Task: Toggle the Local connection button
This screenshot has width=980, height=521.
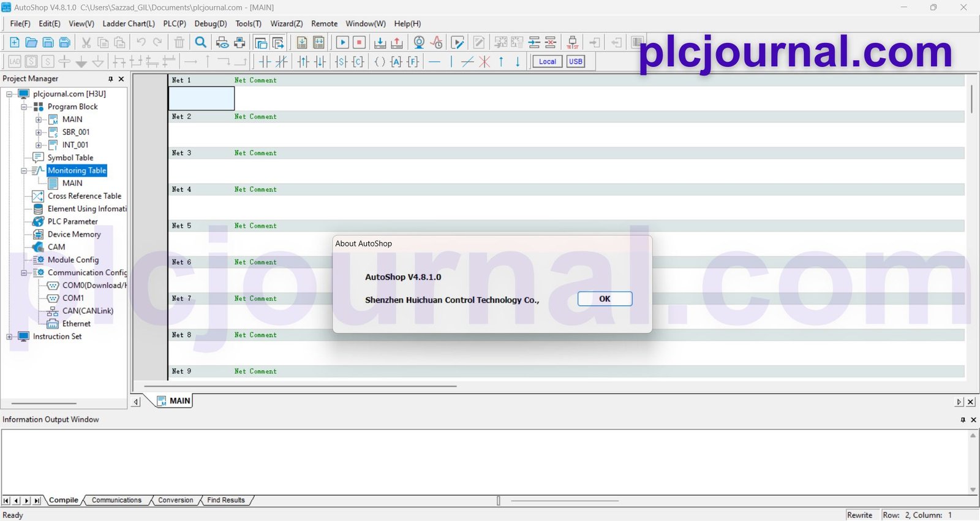Action: [548, 61]
